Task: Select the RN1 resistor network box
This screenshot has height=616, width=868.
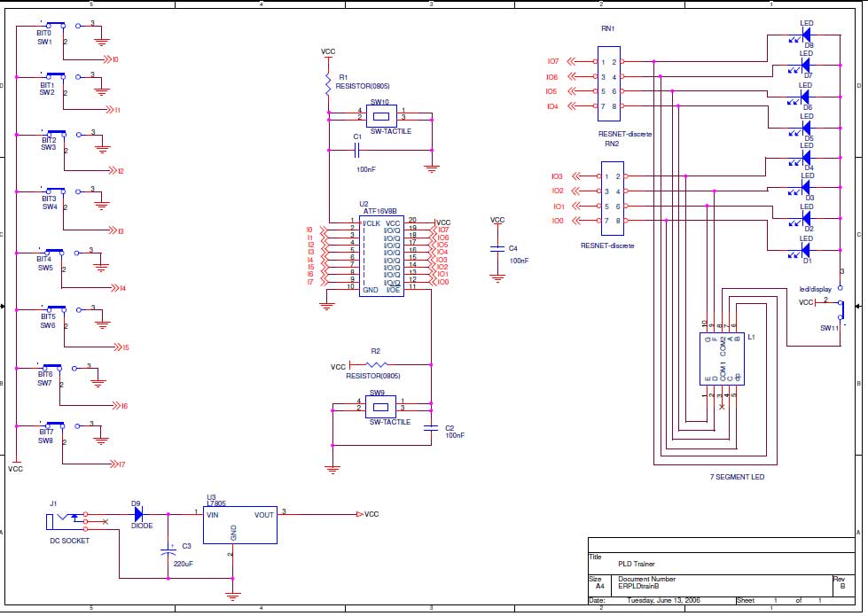Action: pyautogui.click(x=609, y=83)
